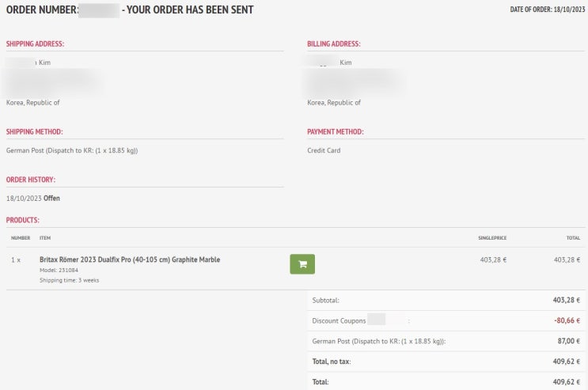Screen dimensions: 588x390
Task: Click the '1 x' quantity cell
Action: click(x=16, y=260)
